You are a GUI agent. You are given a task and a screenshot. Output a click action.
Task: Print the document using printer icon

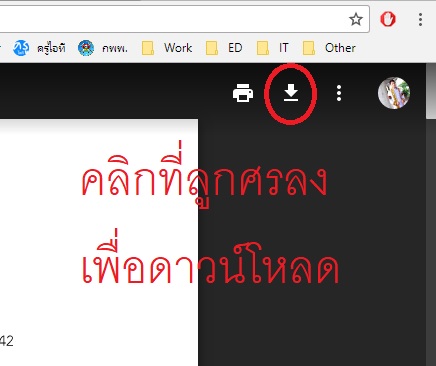point(243,93)
